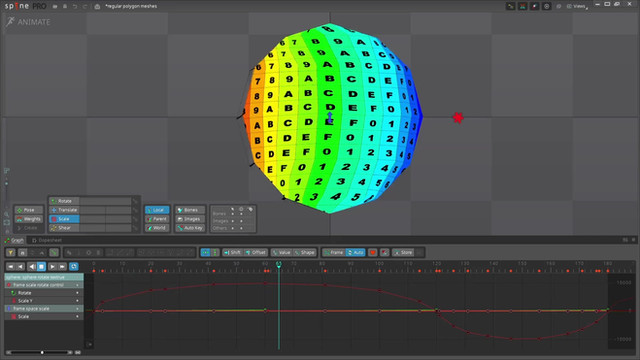This screenshot has height=360, width=640.
Task: Select the Rotate timeline row
Action: pos(44,293)
